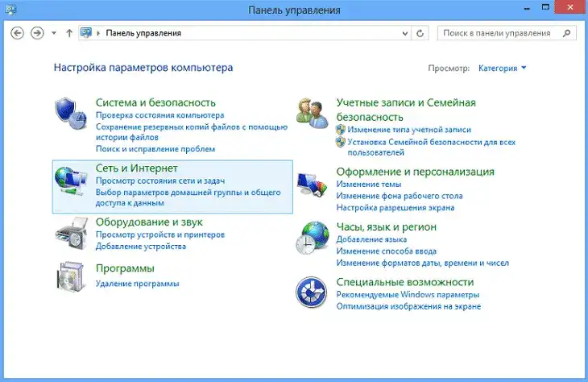
Task: Close the Control Panel window
Action: (x=570, y=7)
